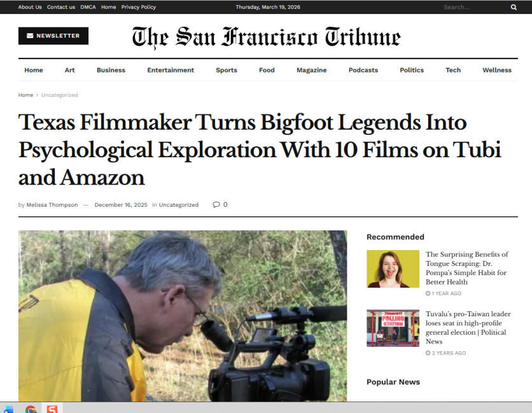
Task: Open the Podcasts menu item
Action: [363, 70]
